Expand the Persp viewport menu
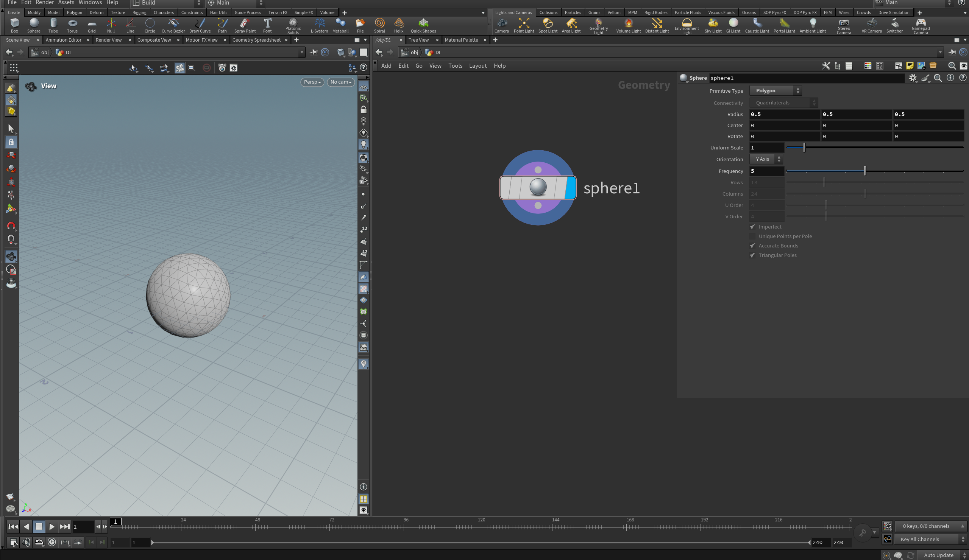The width and height of the screenshot is (969, 560). 312,82
